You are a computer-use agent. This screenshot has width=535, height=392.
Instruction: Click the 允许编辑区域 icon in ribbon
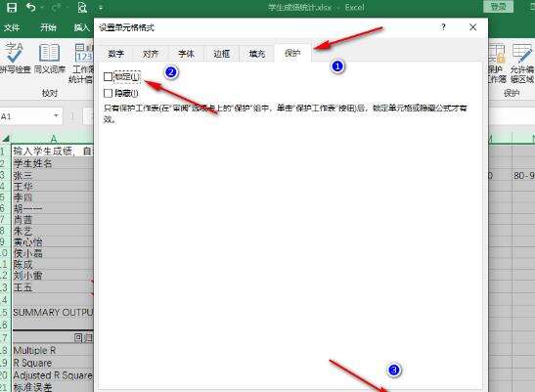coord(522,64)
